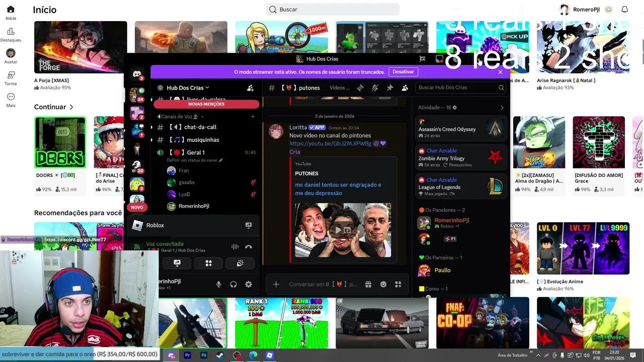Open apps icon in message box
This screenshot has width=644, height=362.
click(x=398, y=284)
